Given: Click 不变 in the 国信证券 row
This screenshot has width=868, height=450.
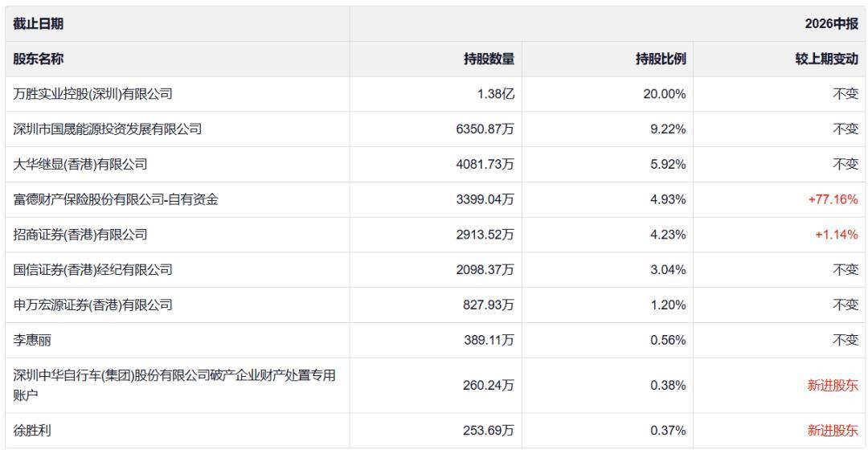Looking at the screenshot, I should point(845,269).
